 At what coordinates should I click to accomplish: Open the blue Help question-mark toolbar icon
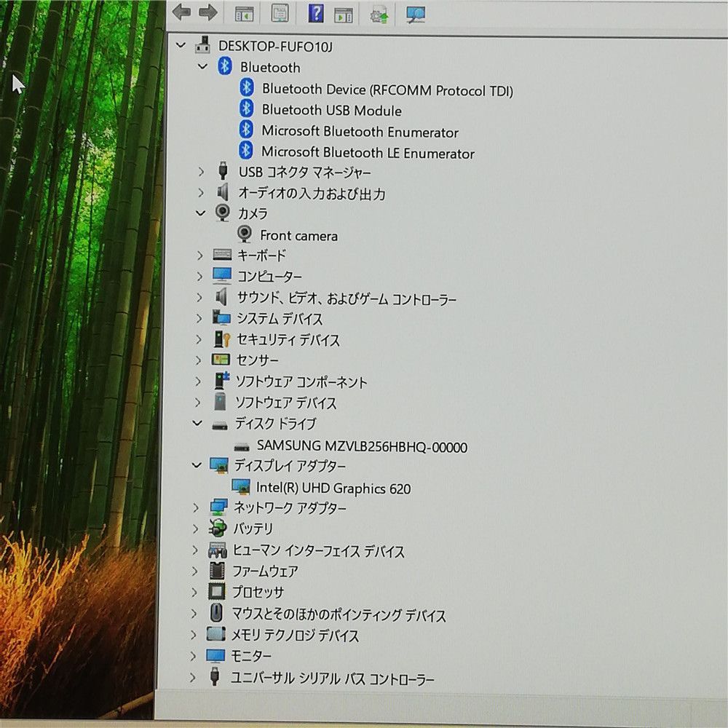click(x=316, y=13)
